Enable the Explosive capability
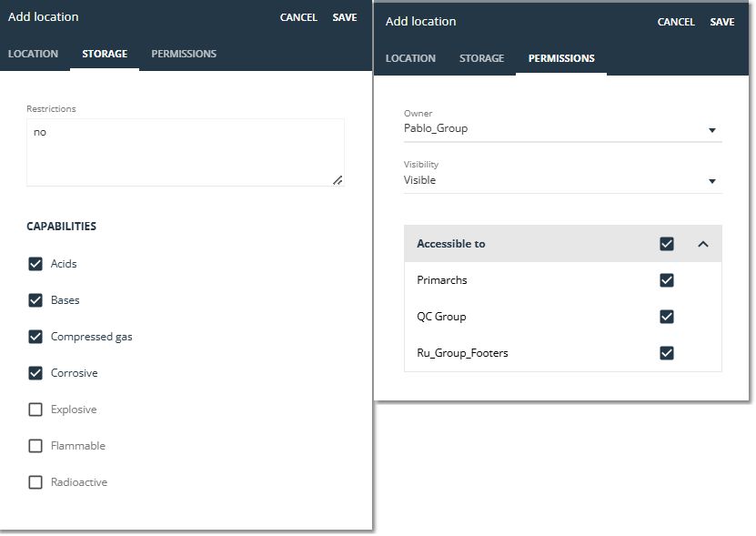Viewport: 756px width, 536px height. pos(35,410)
